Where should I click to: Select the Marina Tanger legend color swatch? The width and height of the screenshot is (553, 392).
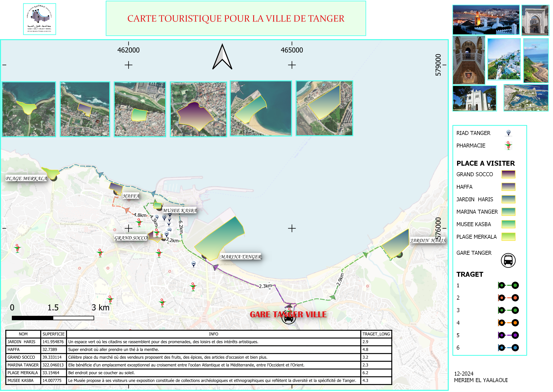click(509, 212)
